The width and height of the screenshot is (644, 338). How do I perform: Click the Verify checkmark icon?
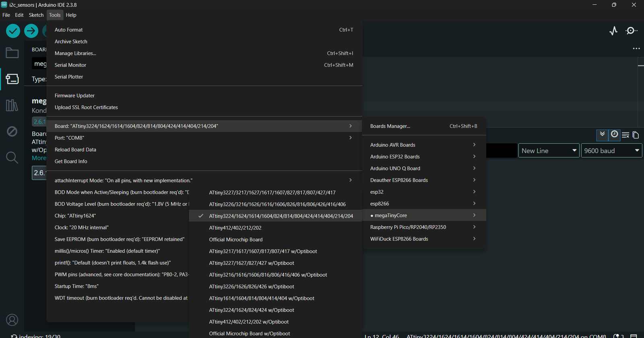coord(13,31)
